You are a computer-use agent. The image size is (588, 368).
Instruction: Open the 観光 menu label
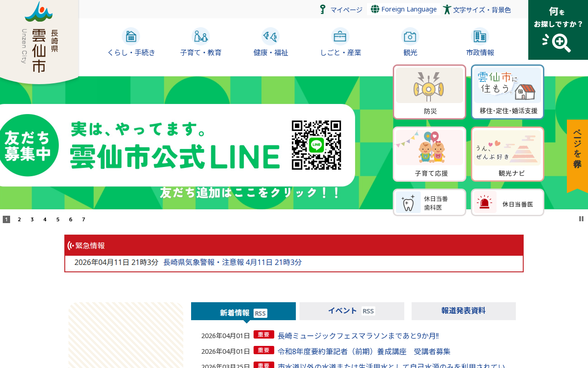tap(410, 52)
